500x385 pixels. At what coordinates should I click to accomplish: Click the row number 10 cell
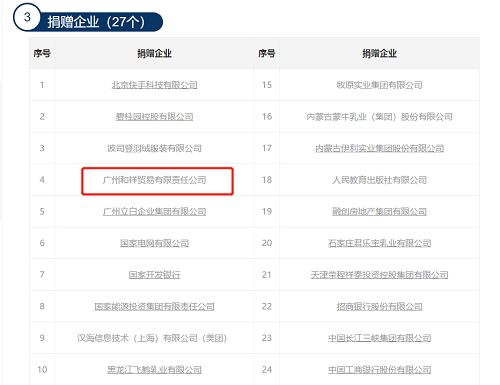tap(42, 370)
